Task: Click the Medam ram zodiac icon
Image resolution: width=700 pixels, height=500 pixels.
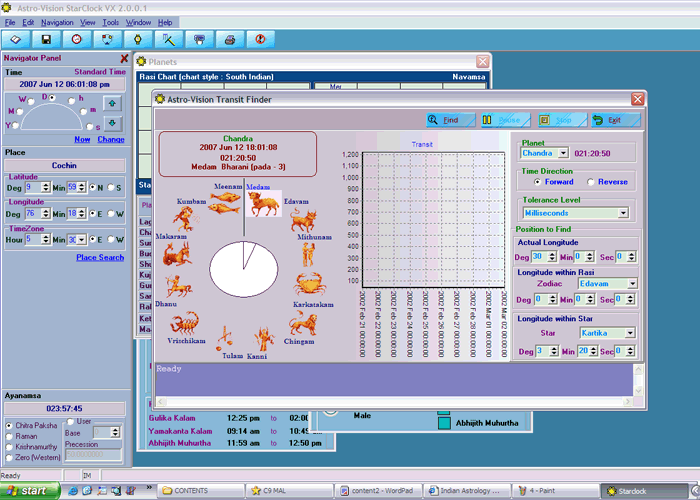Action: point(263,204)
